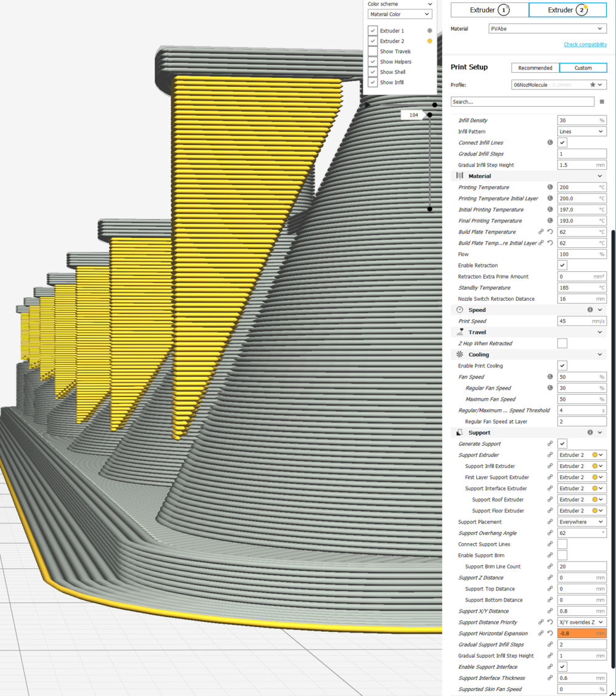Enable Show Travels checkbox
Image resolution: width=616 pixels, height=696 pixels.
373,51
